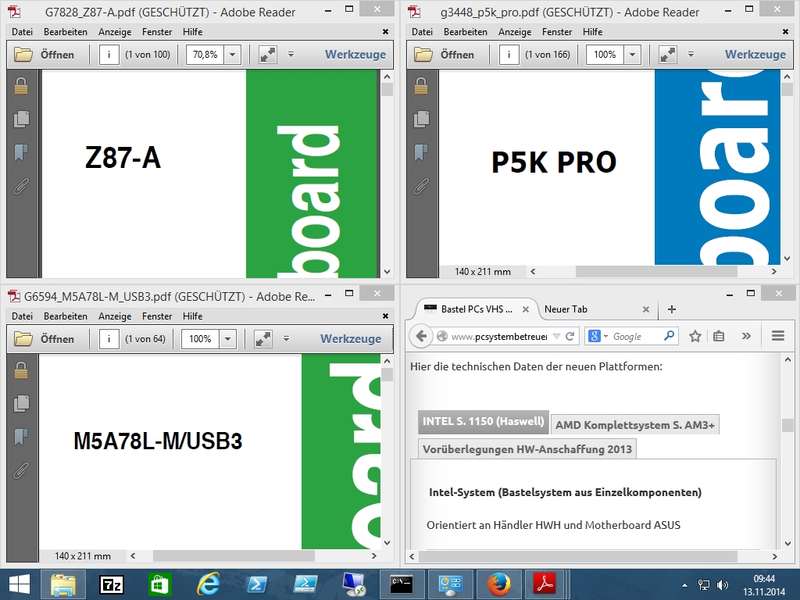Open Internet Explorer from the taskbar
This screenshot has height=600, width=800.
click(208, 585)
